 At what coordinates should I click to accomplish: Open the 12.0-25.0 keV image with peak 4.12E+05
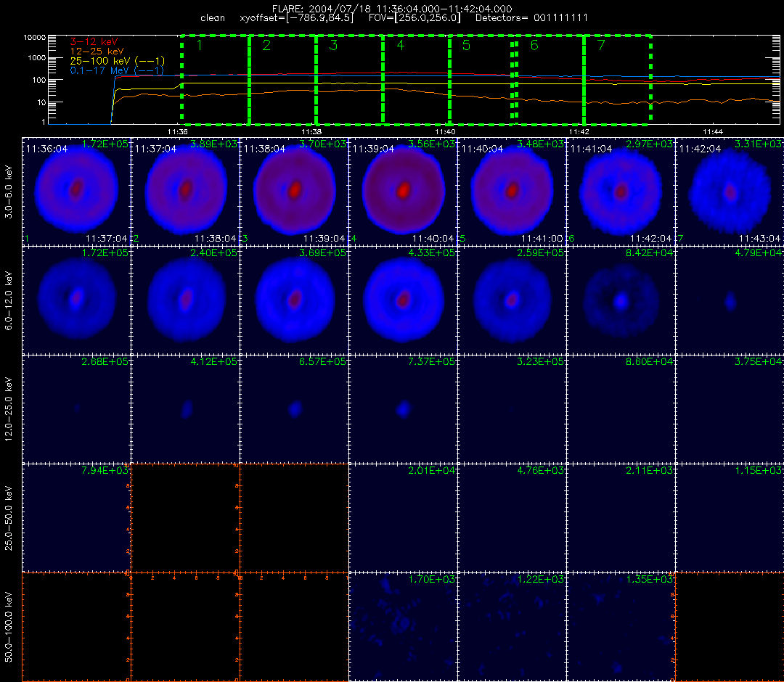point(186,410)
